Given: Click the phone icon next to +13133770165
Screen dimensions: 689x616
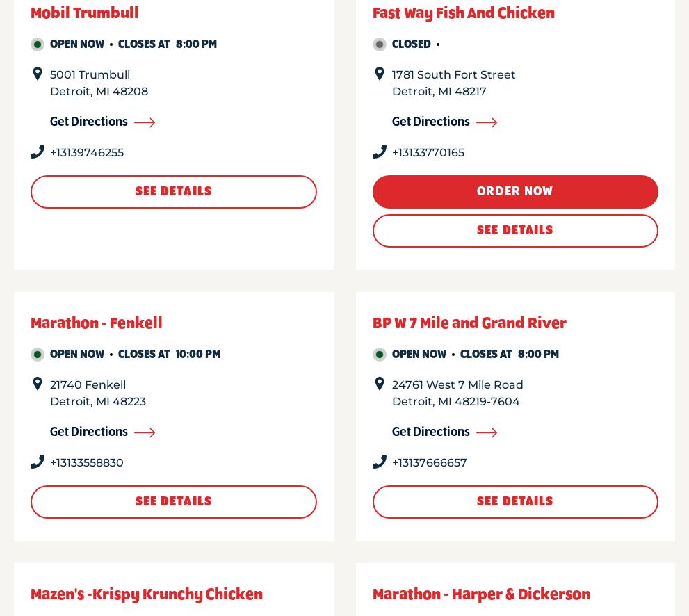Looking at the screenshot, I should [380, 152].
